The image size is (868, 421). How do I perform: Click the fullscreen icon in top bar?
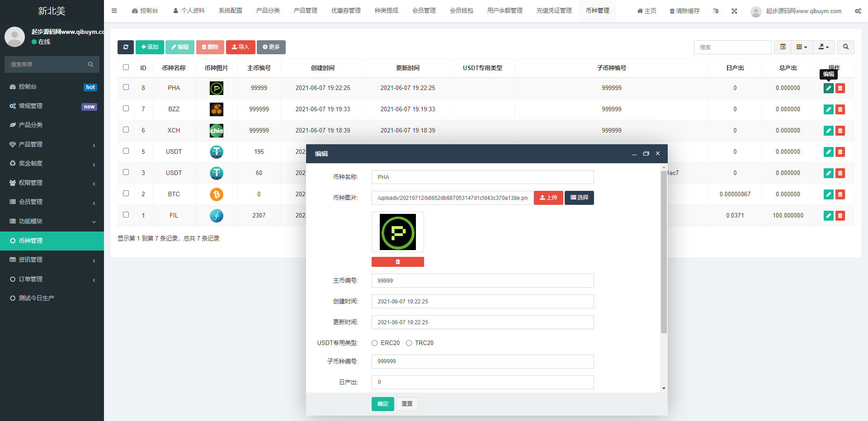(x=734, y=11)
